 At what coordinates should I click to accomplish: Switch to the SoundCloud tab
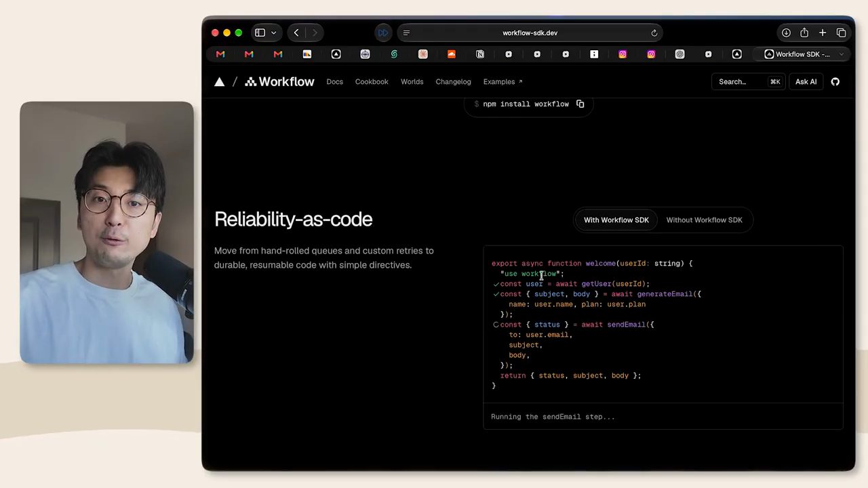[452, 54]
